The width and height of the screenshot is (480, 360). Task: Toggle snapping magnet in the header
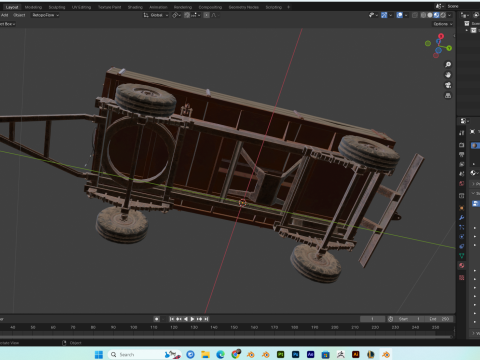coord(187,15)
